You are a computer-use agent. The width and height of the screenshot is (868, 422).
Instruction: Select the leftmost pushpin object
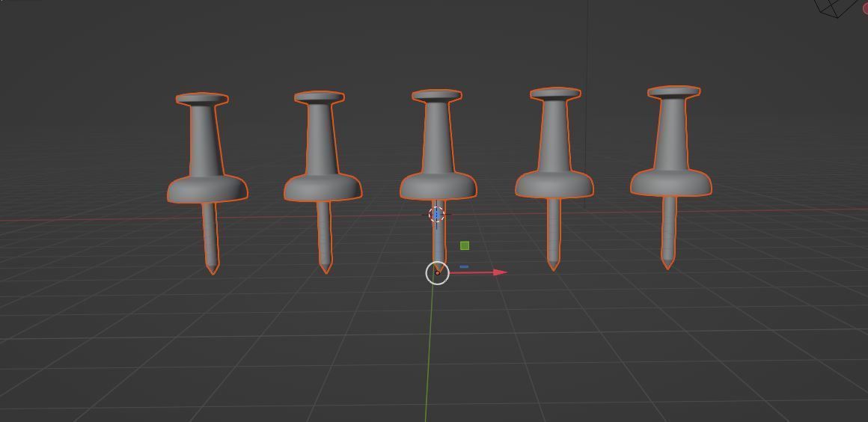click(x=207, y=183)
